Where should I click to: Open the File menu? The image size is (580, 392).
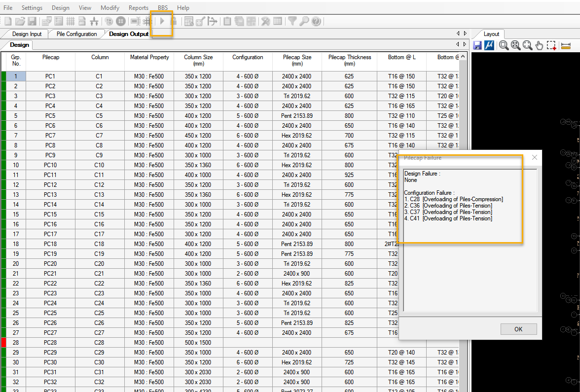coord(8,7)
